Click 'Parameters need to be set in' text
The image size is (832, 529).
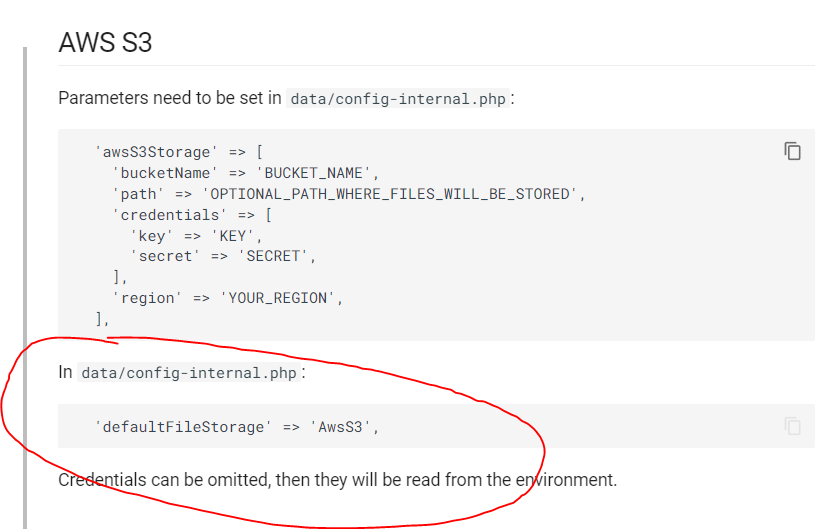(x=170, y=98)
